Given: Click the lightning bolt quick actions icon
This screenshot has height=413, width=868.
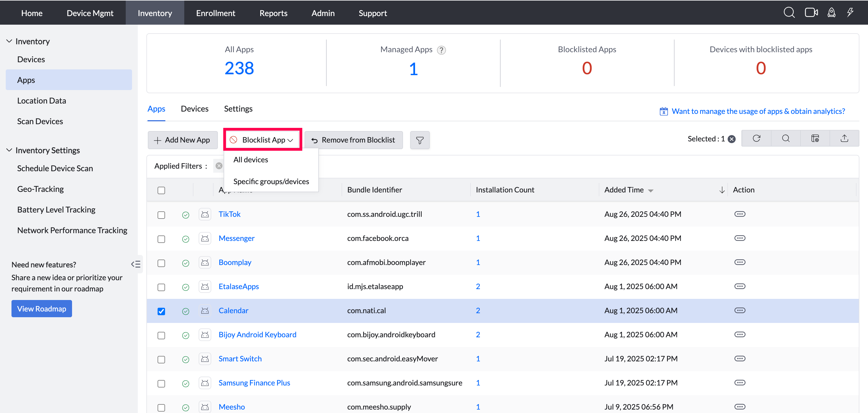Looking at the screenshot, I should click(850, 13).
